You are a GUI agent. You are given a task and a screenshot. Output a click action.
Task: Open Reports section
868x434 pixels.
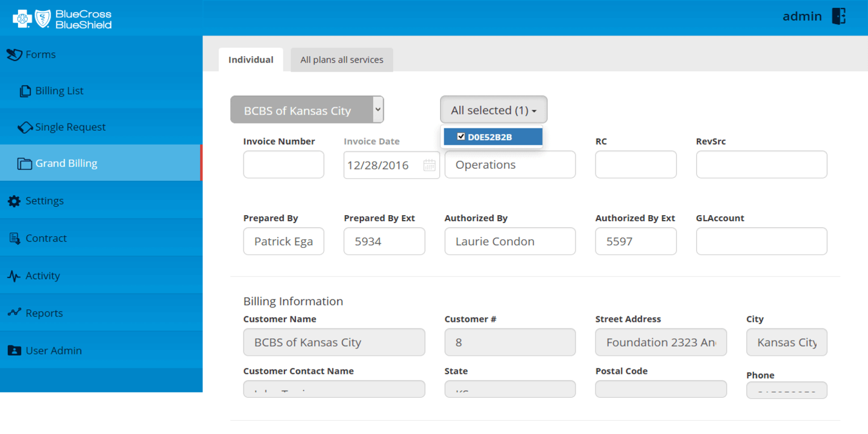pos(101,313)
